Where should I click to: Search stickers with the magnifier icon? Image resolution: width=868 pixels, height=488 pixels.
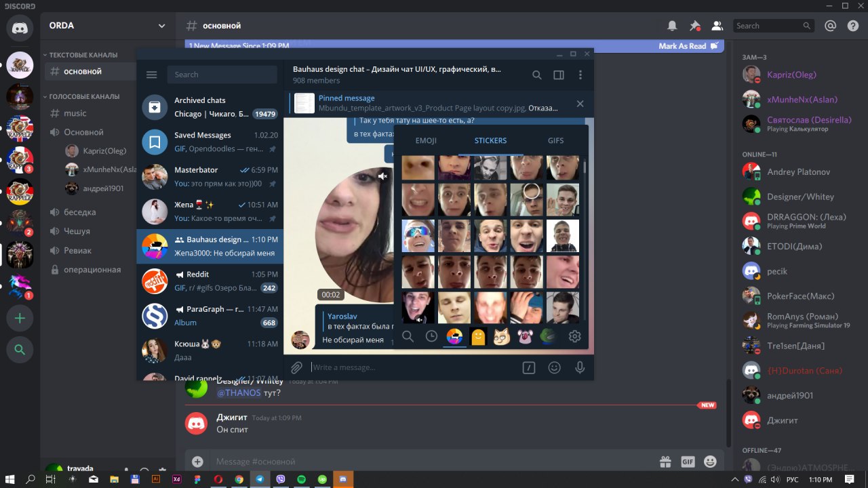(x=408, y=336)
